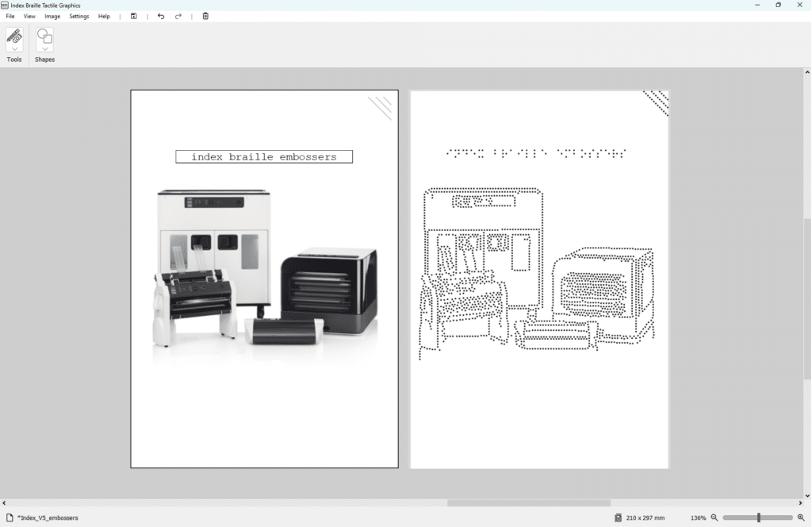Redo the last undone action
812x527 pixels.
[x=178, y=16]
